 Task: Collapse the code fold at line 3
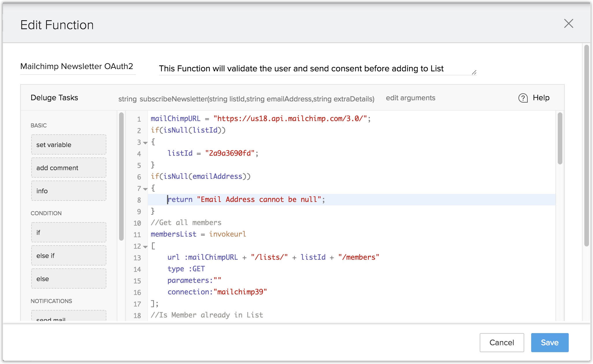tap(145, 143)
